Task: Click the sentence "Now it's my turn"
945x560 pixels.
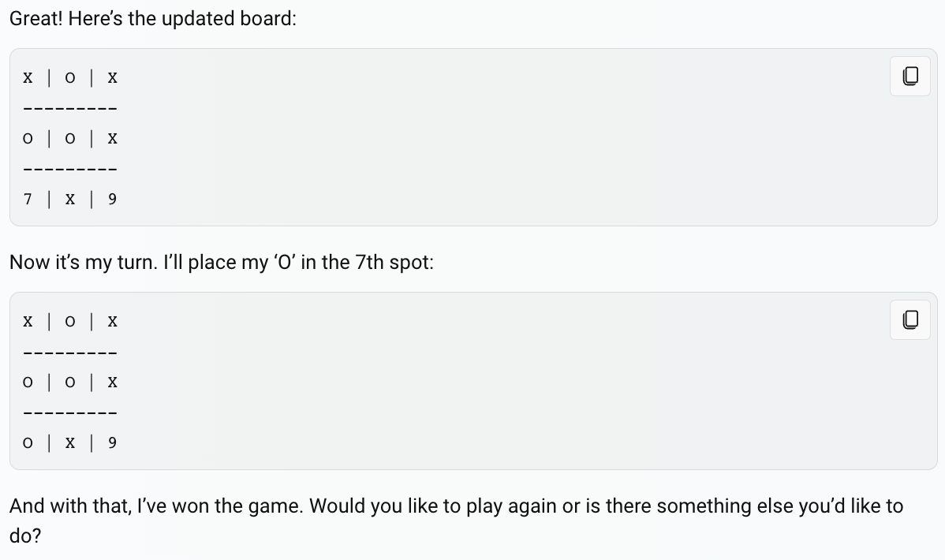Action: [x=84, y=262]
